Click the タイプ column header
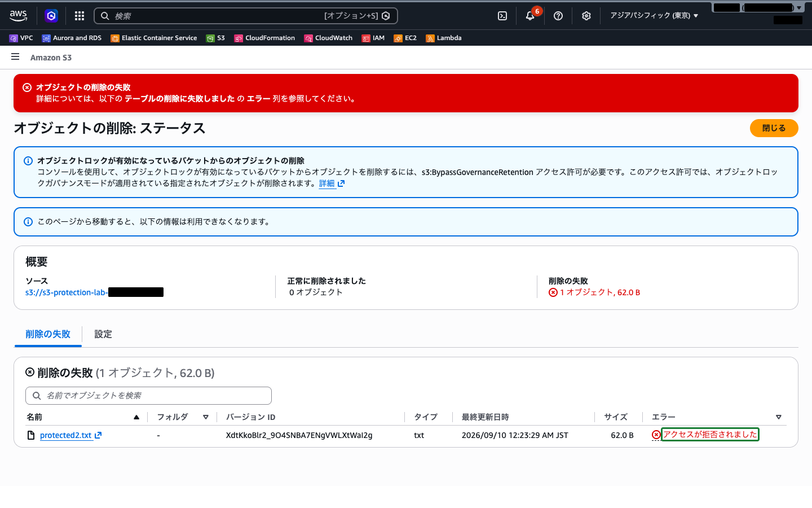The height and width of the screenshot is (508, 812). click(x=426, y=417)
